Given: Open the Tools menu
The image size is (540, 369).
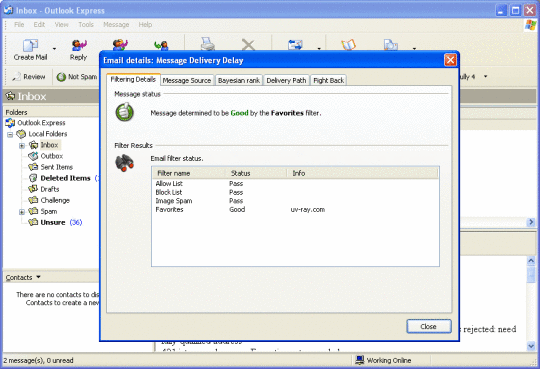Looking at the screenshot, I should pos(86,24).
